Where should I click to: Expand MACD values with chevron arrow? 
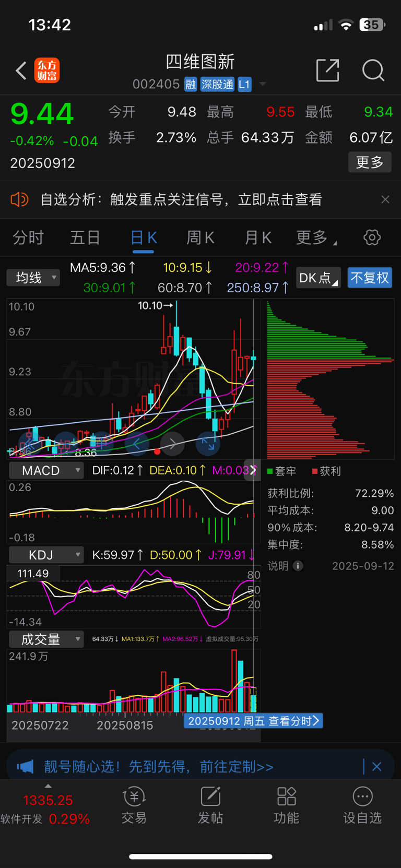(253, 470)
